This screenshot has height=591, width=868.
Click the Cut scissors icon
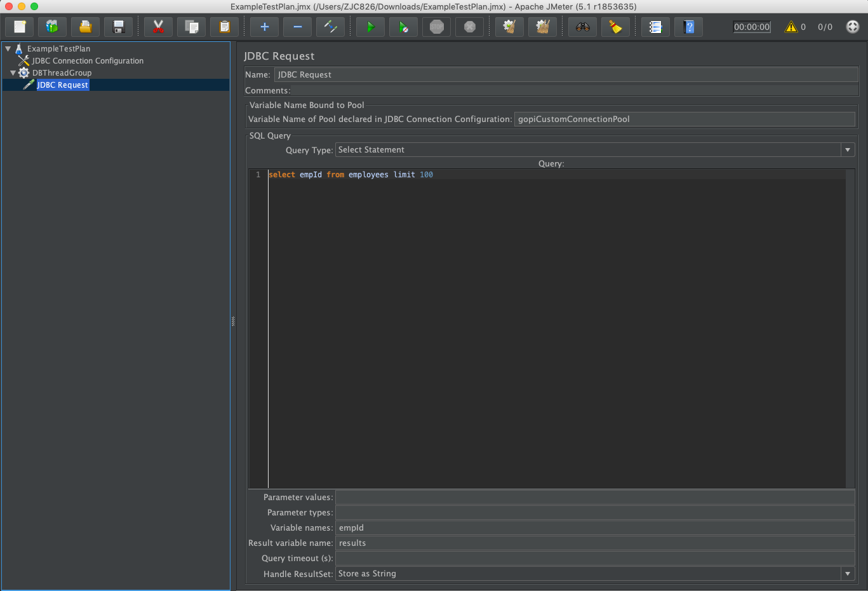158,27
